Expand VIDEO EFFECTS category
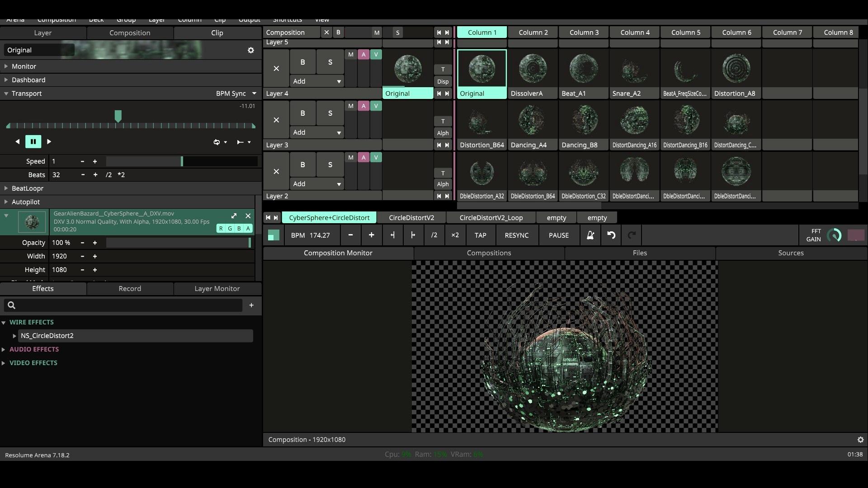 click(x=4, y=363)
